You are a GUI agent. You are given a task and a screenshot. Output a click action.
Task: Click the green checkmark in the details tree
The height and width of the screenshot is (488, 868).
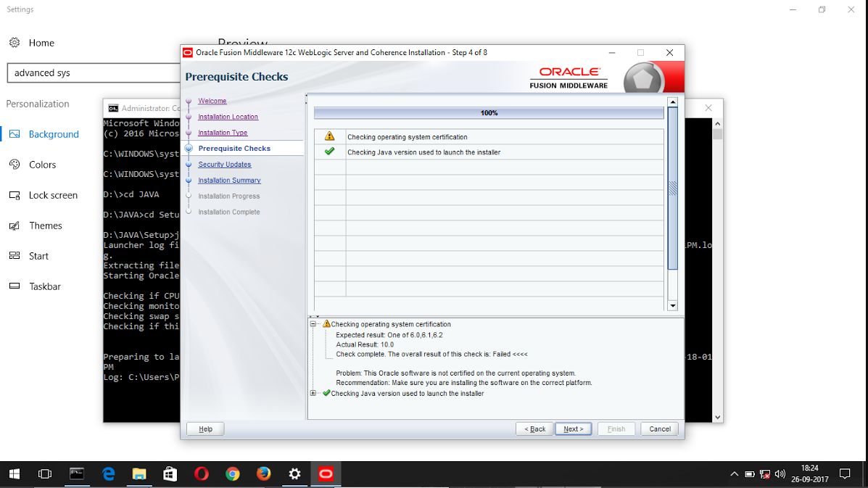click(326, 394)
